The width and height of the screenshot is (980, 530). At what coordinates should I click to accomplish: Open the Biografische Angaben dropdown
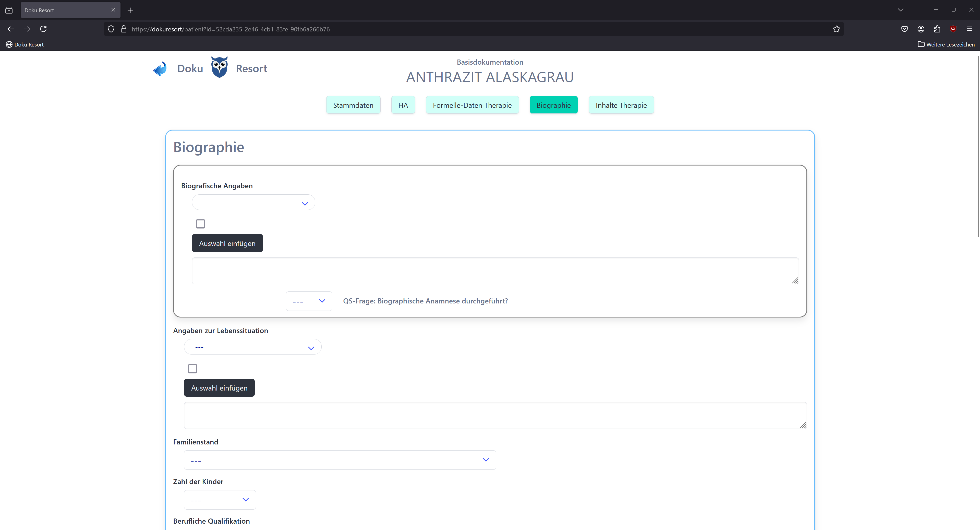pyautogui.click(x=253, y=203)
